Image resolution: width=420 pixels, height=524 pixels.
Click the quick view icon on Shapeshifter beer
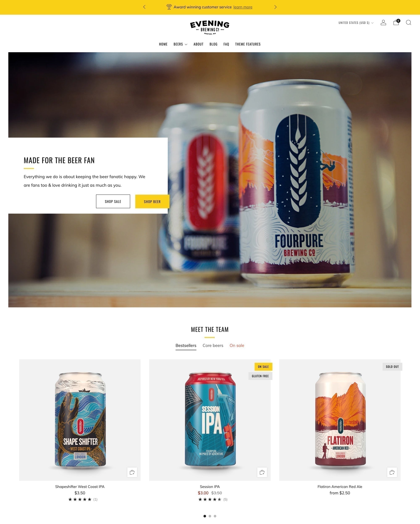133,472
